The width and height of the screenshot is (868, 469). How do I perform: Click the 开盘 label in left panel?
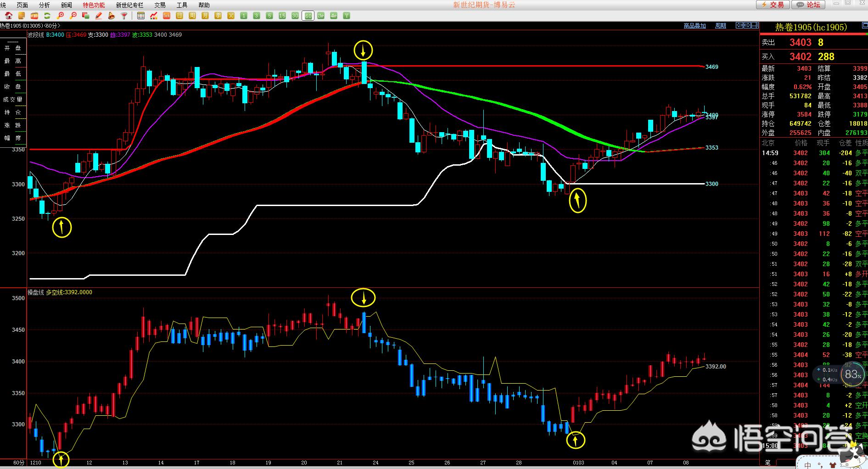(12, 48)
